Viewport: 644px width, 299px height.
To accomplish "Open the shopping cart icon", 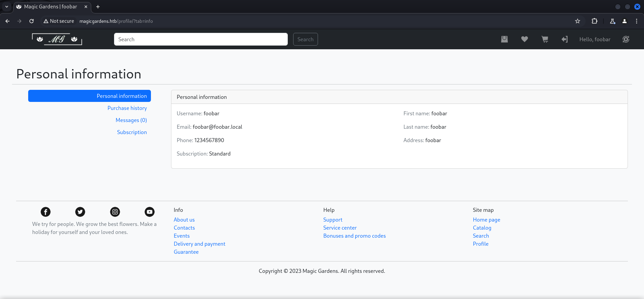I will click(545, 39).
